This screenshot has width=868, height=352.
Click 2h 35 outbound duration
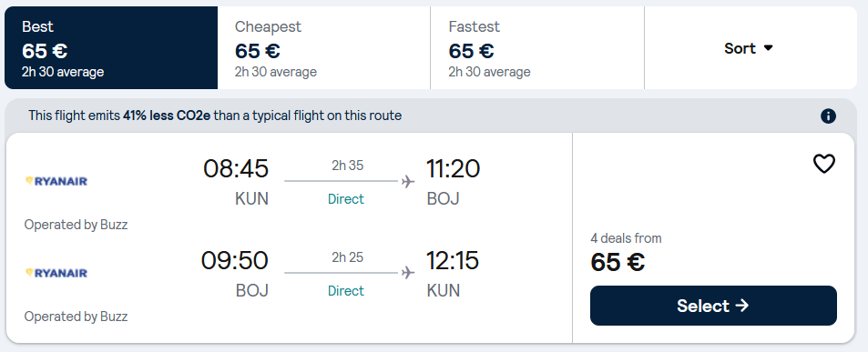348,166
